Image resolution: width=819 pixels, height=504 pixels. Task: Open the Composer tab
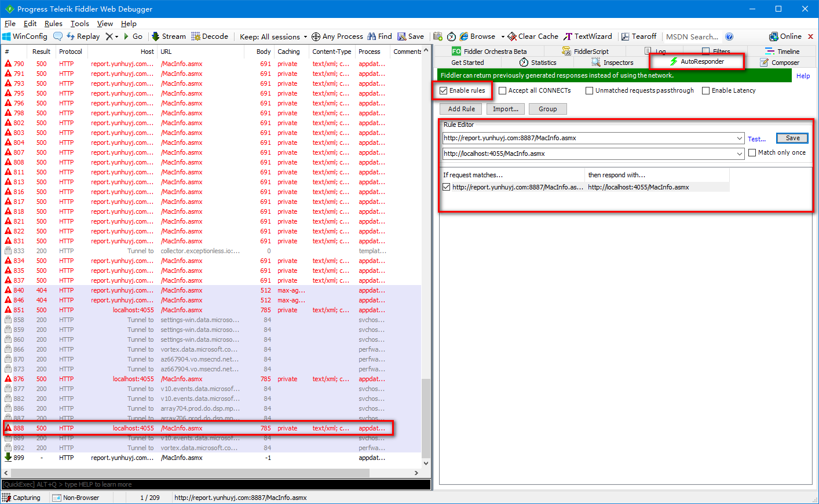point(780,63)
